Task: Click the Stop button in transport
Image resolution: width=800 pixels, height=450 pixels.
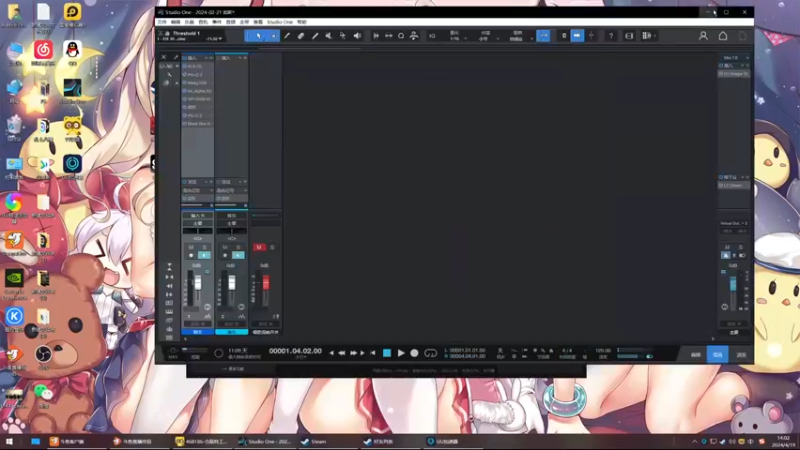Action: [387, 353]
